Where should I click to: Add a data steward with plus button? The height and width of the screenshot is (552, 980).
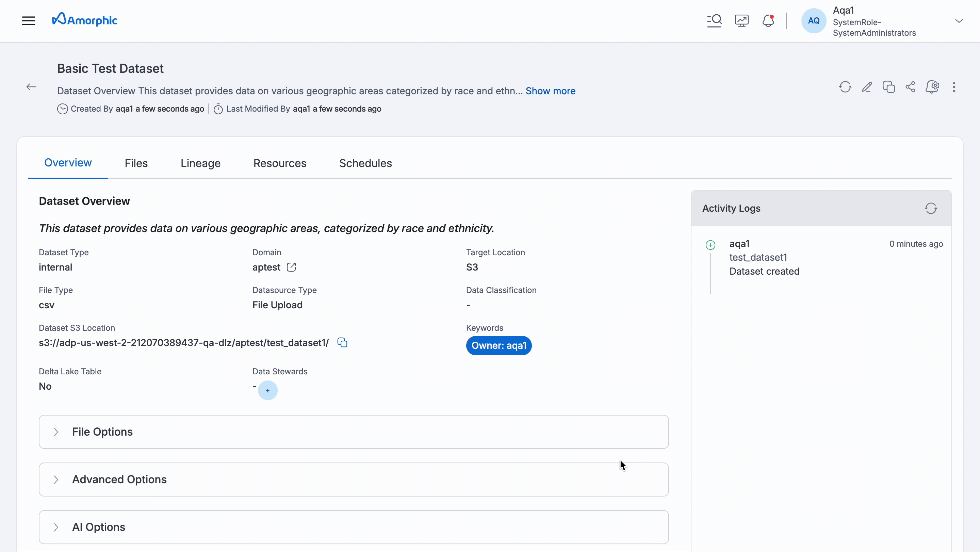tap(267, 391)
